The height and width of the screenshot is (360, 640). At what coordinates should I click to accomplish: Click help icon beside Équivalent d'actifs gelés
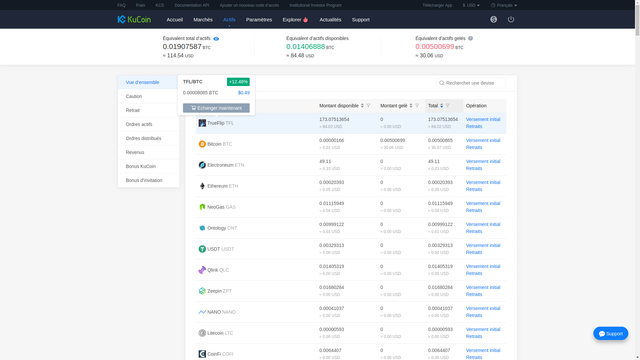[x=470, y=38]
